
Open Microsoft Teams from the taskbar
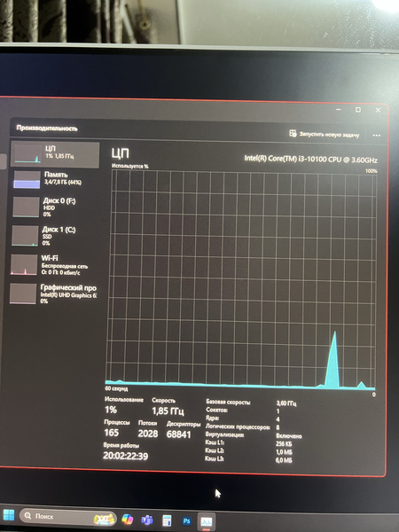click(147, 520)
